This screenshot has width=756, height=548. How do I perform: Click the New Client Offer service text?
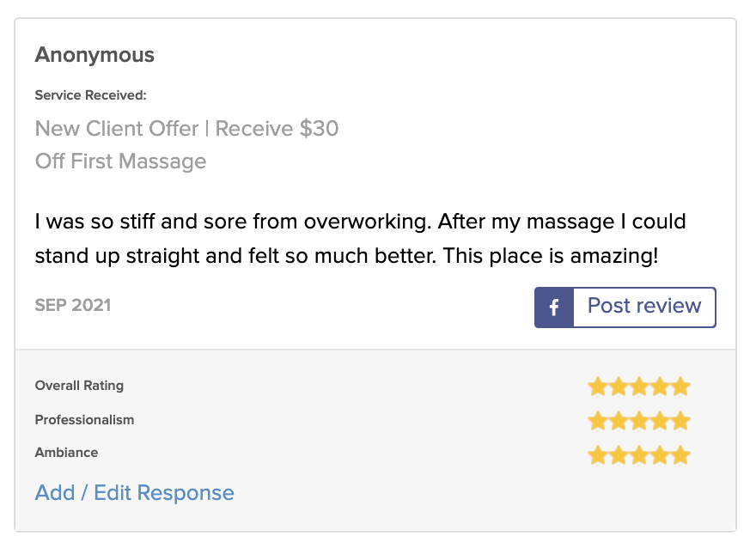pyautogui.click(x=186, y=129)
